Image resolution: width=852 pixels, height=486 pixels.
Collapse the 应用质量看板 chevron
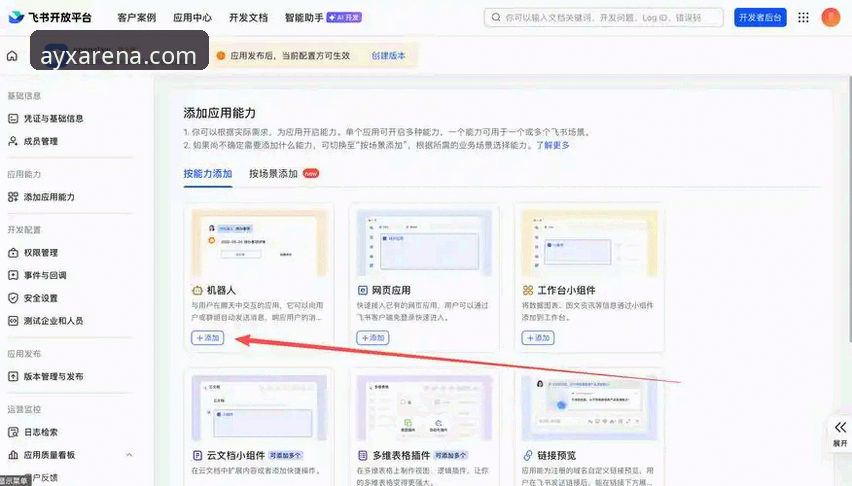click(x=129, y=454)
